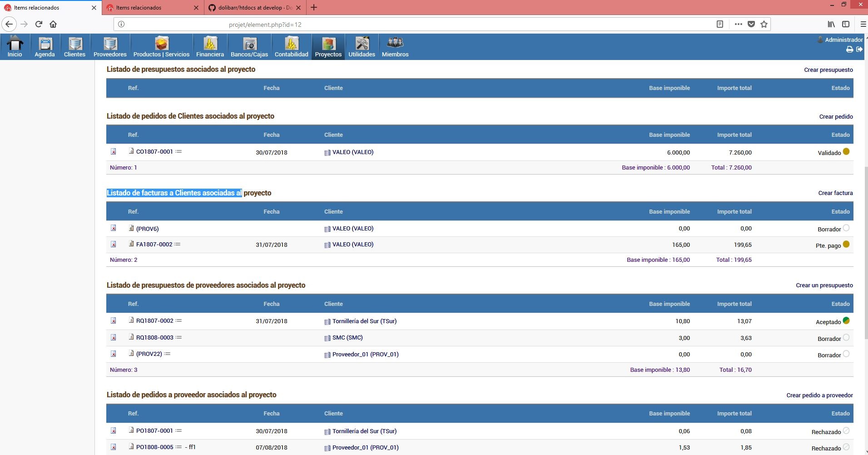Viewport: 868px width, 455px height.
Task: Select the Bancos/Cajas module
Action: tap(248, 46)
